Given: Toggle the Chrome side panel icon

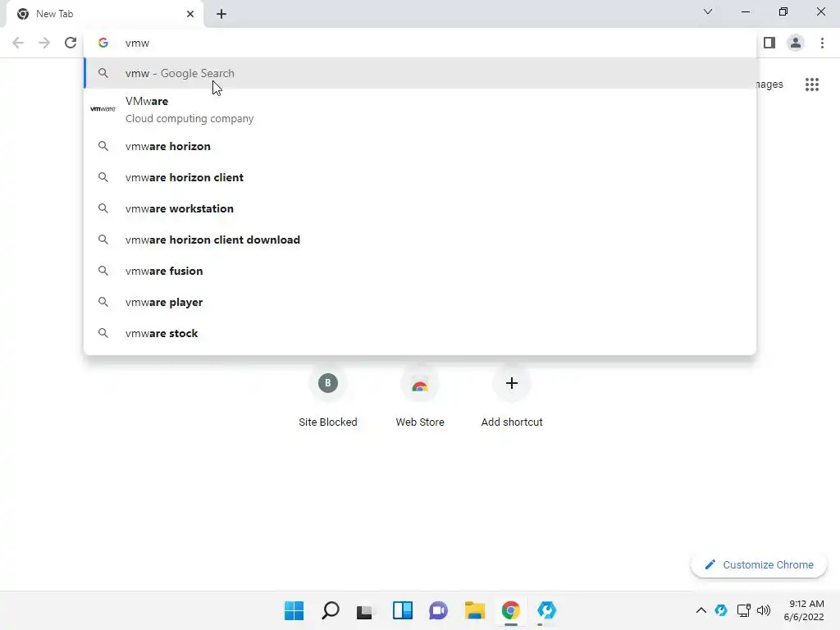Looking at the screenshot, I should [x=769, y=43].
